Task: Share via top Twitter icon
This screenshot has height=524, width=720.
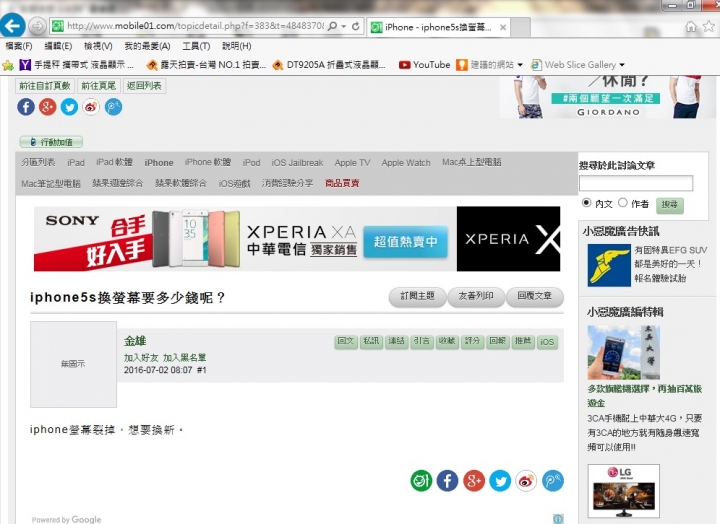Action: click(69, 107)
